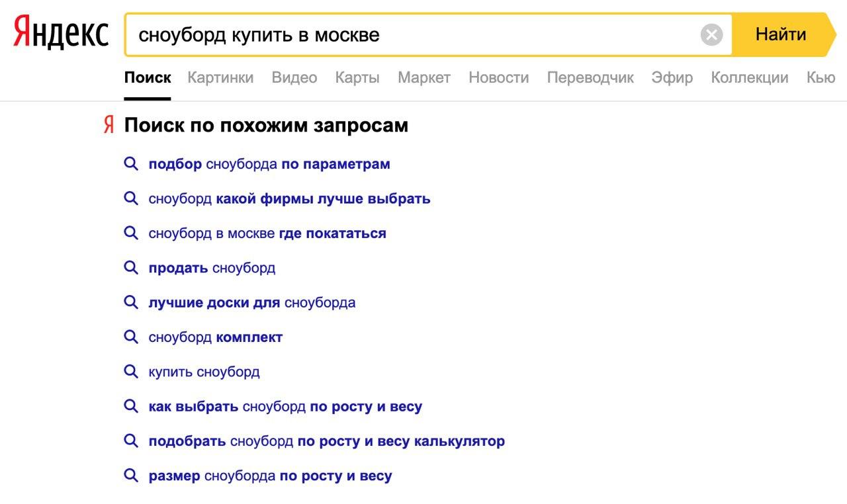Open suggestion сноуборд в москве где покататься

267,233
